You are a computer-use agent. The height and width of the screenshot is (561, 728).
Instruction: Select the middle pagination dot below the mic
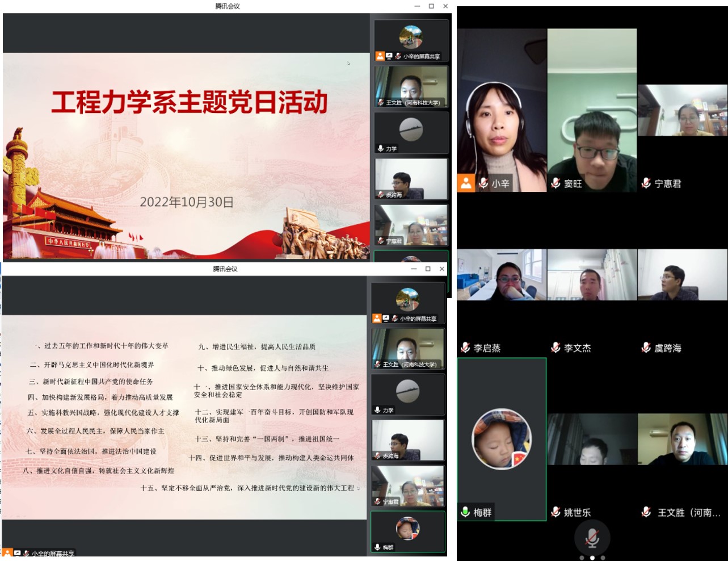tap(592, 558)
